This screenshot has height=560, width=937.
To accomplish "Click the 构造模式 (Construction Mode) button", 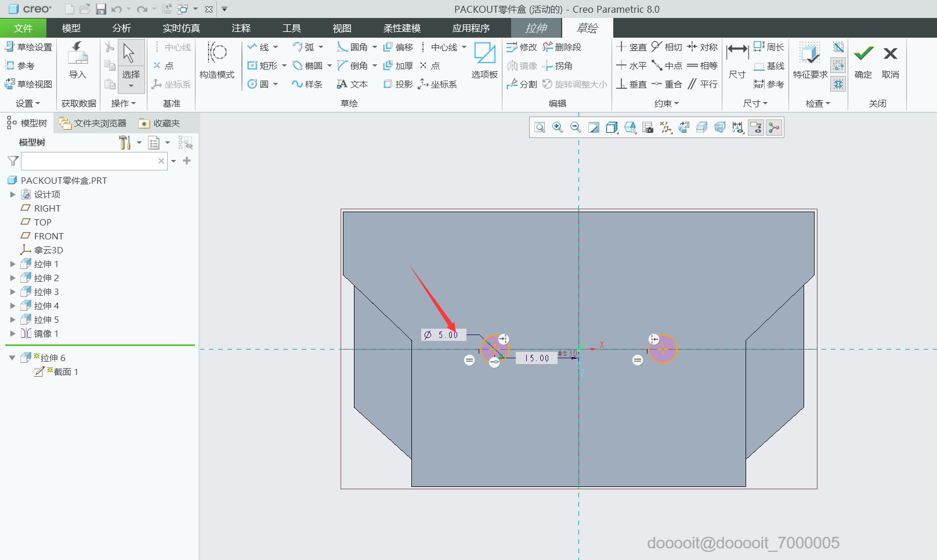I will click(217, 60).
